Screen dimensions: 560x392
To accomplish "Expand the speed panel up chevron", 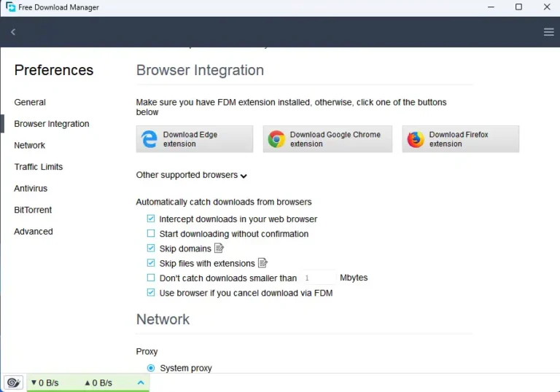I will pyautogui.click(x=141, y=383).
